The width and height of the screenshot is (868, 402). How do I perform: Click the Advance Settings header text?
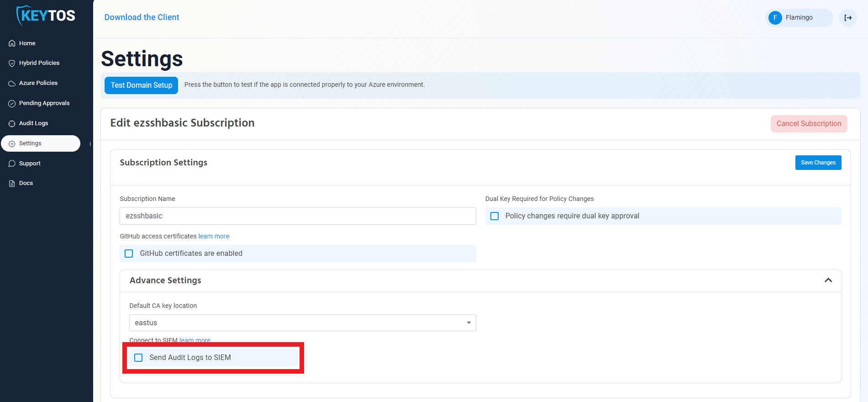[x=165, y=280]
